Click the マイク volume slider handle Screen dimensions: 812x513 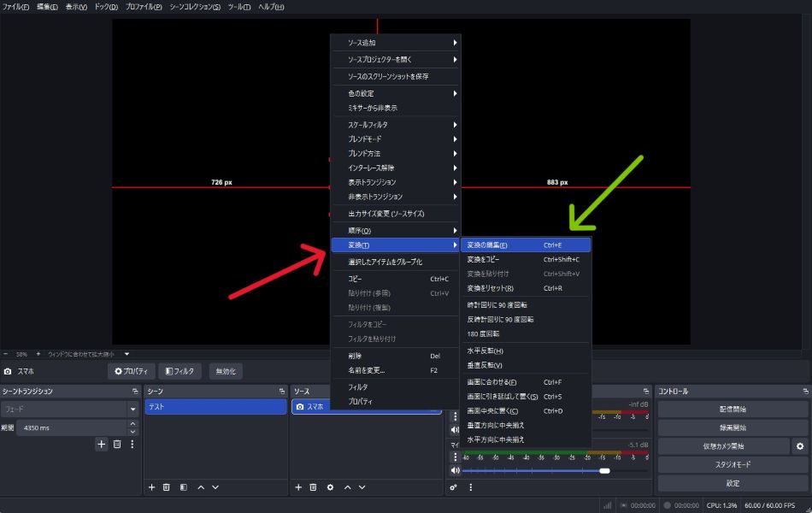[x=604, y=470]
